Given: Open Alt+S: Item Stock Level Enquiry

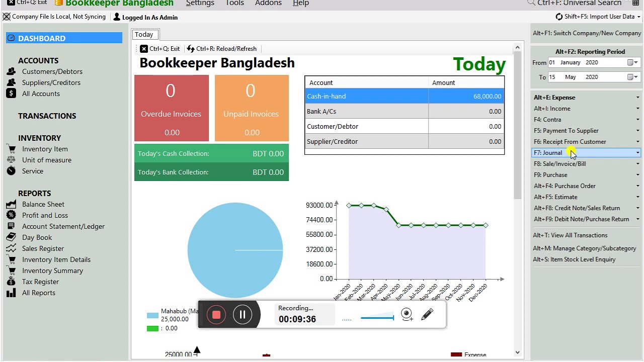Looking at the screenshot, I should click(x=574, y=259).
